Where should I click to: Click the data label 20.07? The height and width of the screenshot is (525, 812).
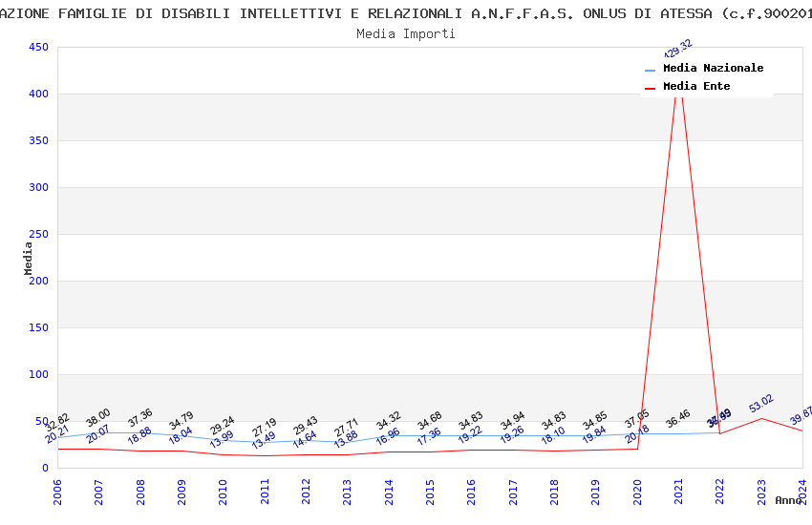click(x=98, y=434)
